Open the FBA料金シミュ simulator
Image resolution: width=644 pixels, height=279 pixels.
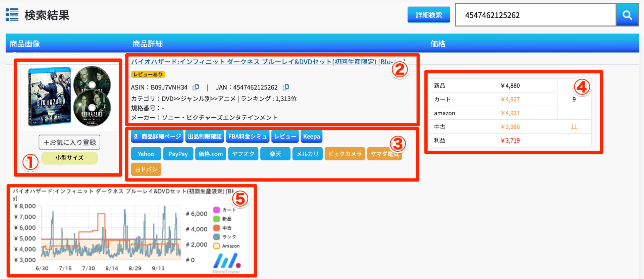click(248, 136)
